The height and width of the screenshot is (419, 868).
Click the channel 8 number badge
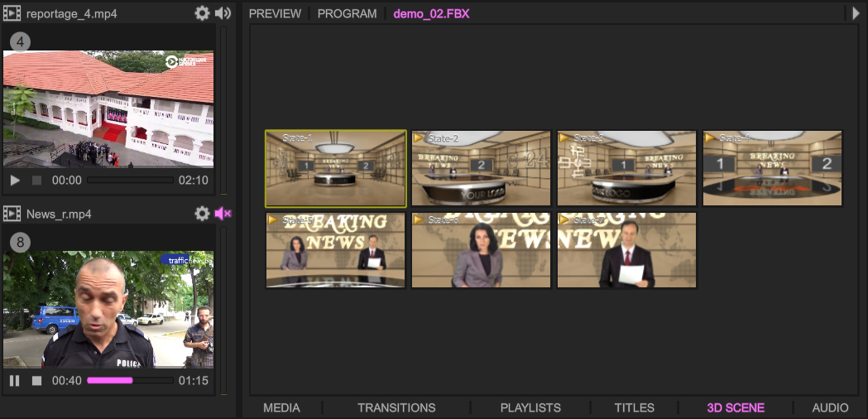coord(20,242)
